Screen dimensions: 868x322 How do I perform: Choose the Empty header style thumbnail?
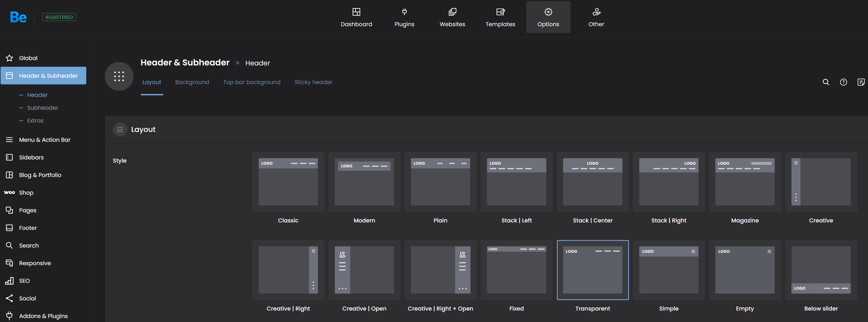(x=745, y=270)
